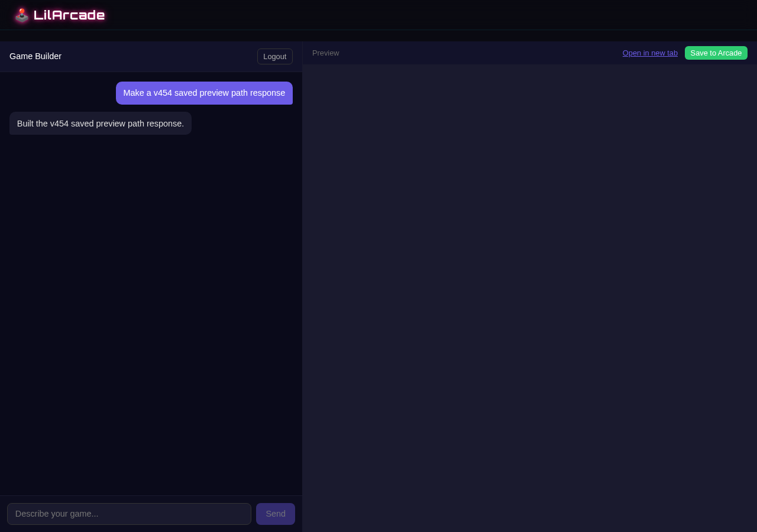Click the LilArcade joystick logo icon
This screenshot has width=757, height=532.
tap(22, 15)
